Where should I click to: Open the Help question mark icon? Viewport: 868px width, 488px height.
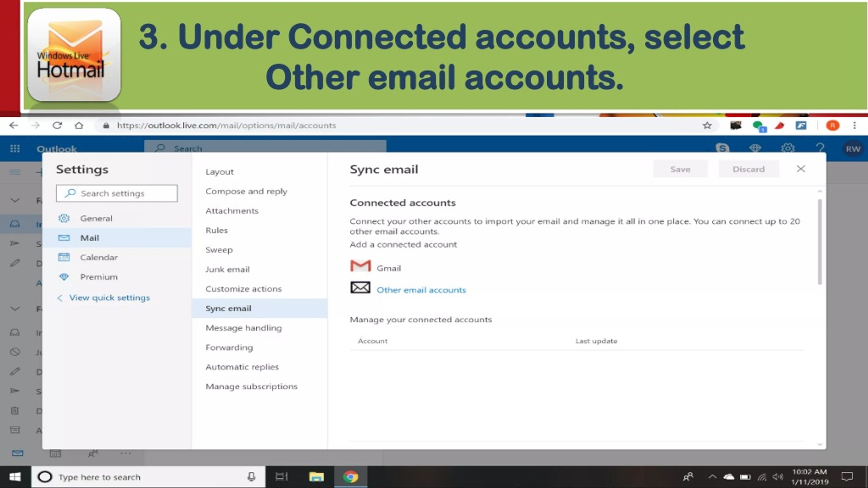coord(820,148)
